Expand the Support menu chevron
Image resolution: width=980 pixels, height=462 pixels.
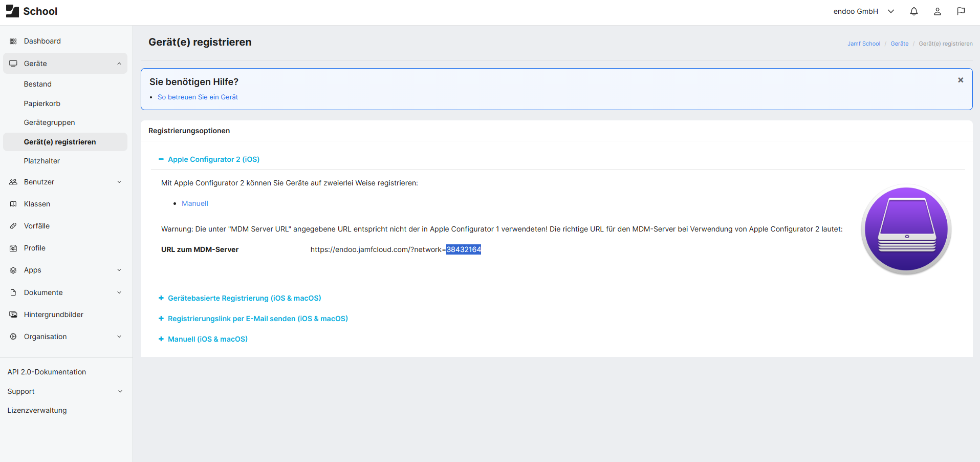pos(120,391)
